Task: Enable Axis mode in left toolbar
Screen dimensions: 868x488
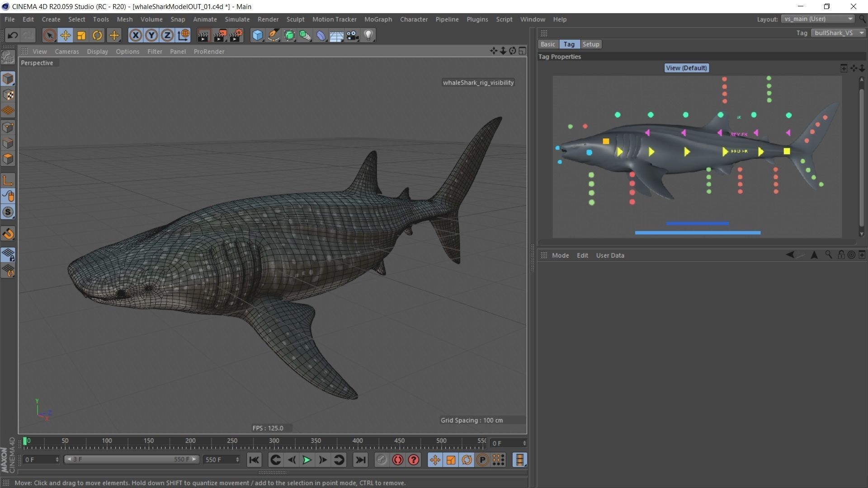Action: pos(8,180)
